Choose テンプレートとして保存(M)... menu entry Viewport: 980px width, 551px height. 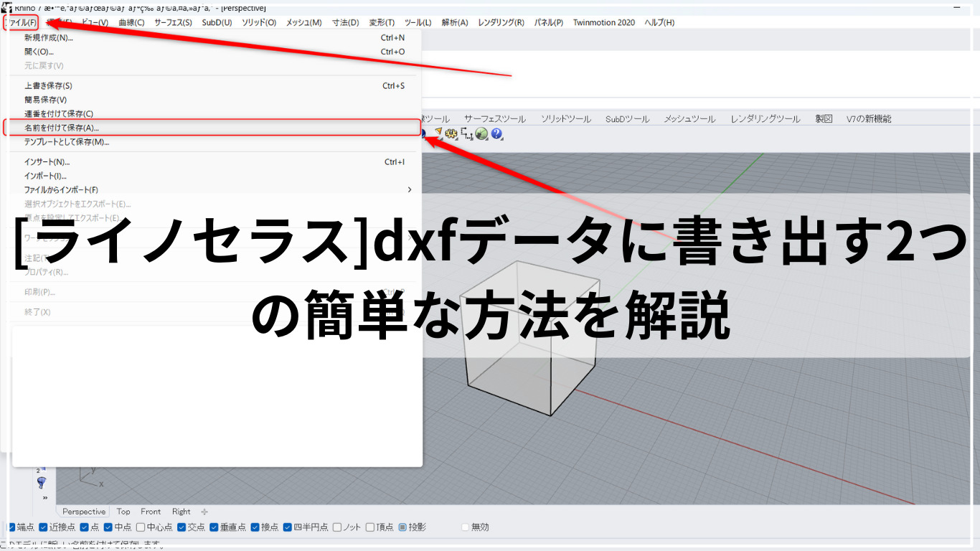coord(214,142)
